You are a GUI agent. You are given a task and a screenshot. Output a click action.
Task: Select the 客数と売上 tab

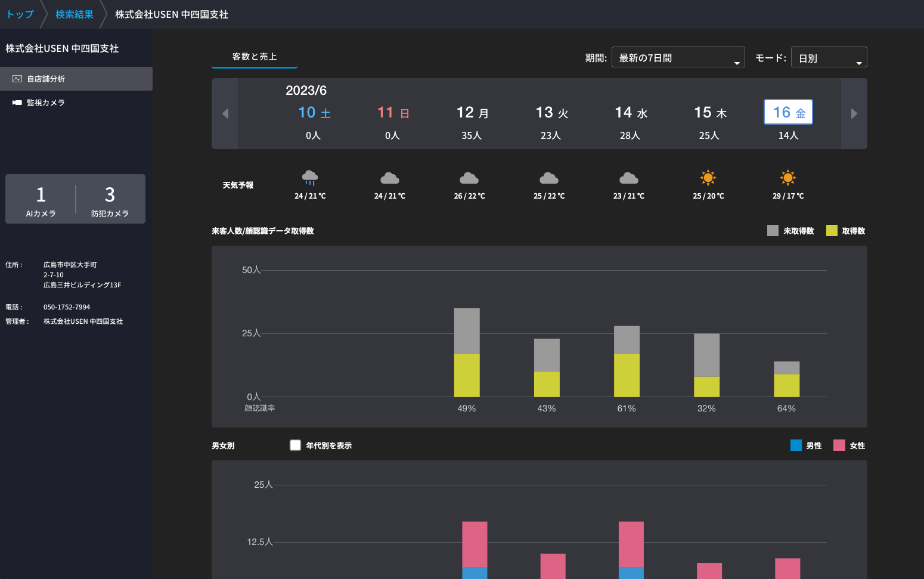pyautogui.click(x=255, y=57)
